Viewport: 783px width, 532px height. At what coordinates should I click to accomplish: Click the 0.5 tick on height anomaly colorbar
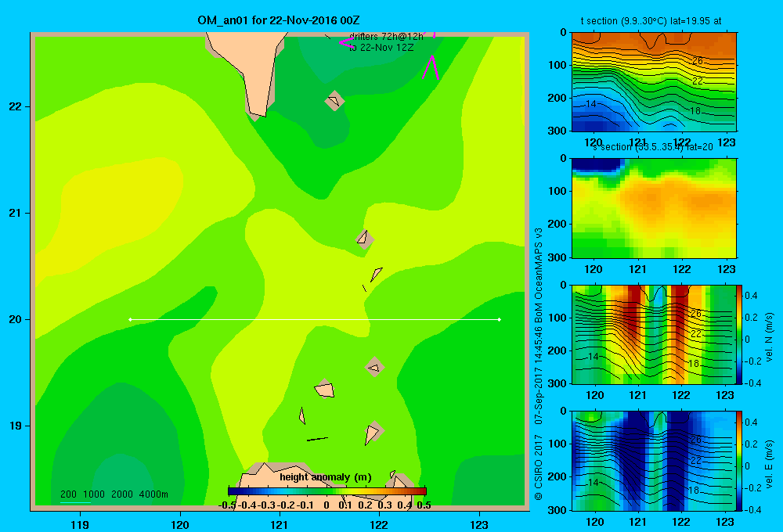(x=424, y=505)
